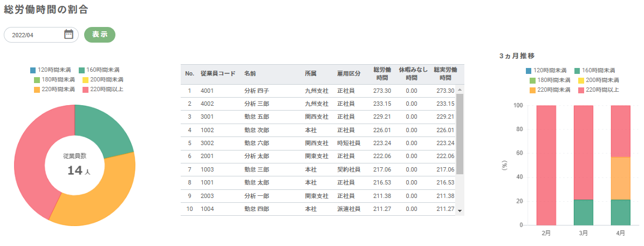This screenshot has width=644, height=246.
Task: Select row of 勤怠 太郎
Action: pos(318,183)
